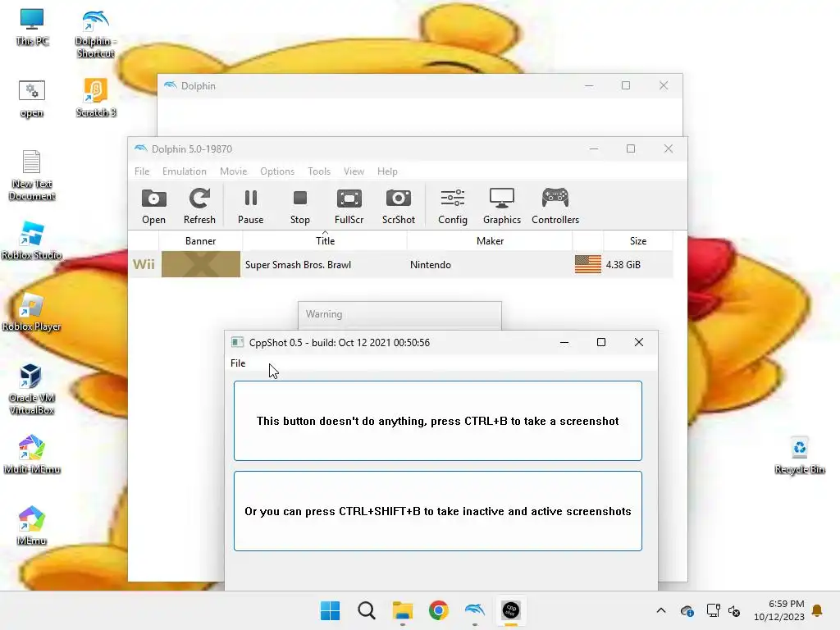Click the network tray icon

point(713,610)
